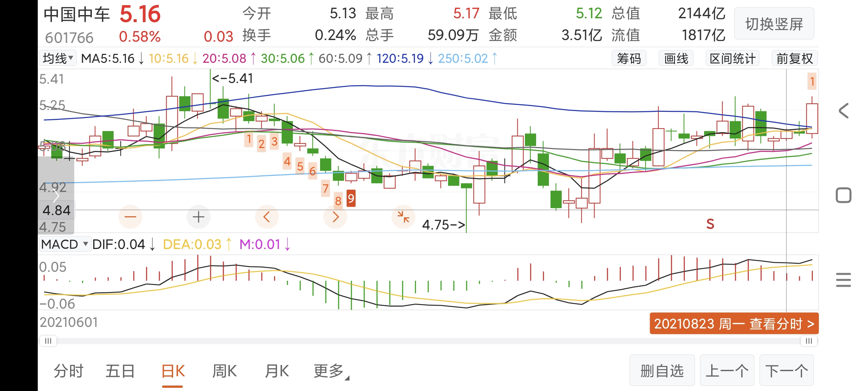View 20210823 查看分时 intraday link

[x=734, y=324]
